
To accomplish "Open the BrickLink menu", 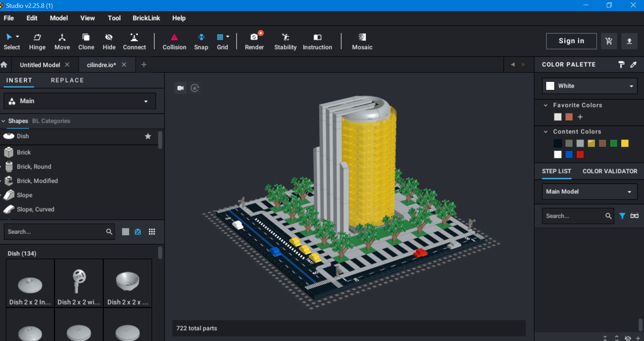I will click(x=146, y=18).
